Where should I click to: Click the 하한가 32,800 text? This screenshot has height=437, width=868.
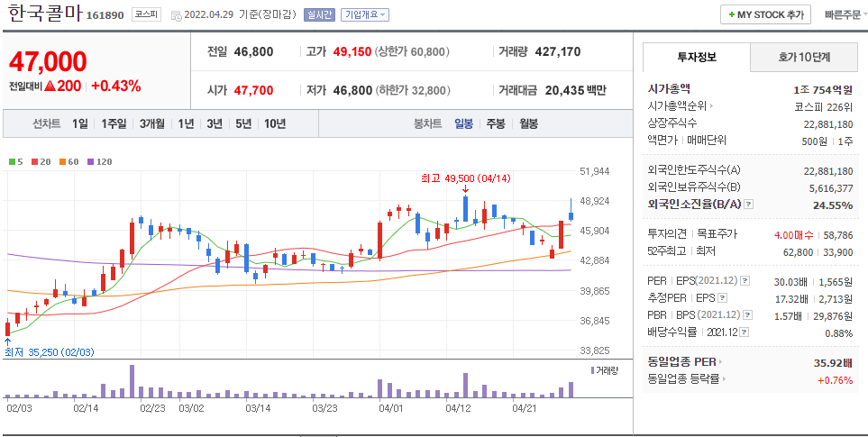[413, 90]
